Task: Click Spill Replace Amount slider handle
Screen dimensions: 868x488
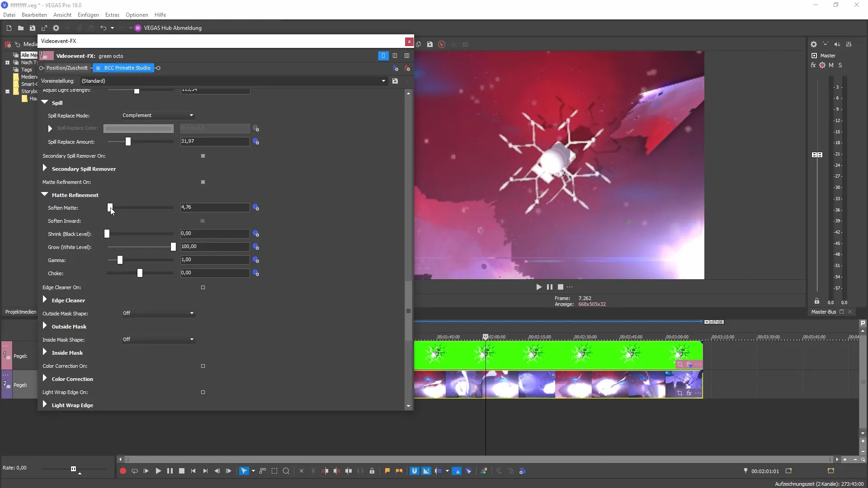Action: pyautogui.click(x=128, y=142)
